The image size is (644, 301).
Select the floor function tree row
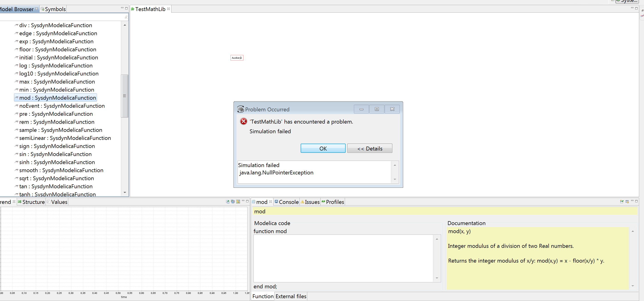55,49
